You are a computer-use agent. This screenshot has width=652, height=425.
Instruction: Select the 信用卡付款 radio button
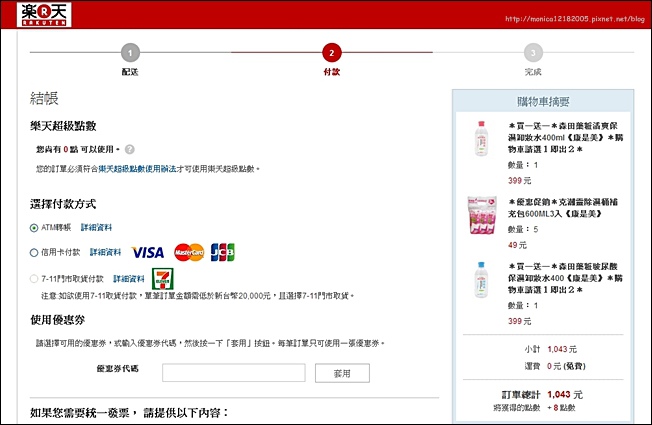point(34,252)
